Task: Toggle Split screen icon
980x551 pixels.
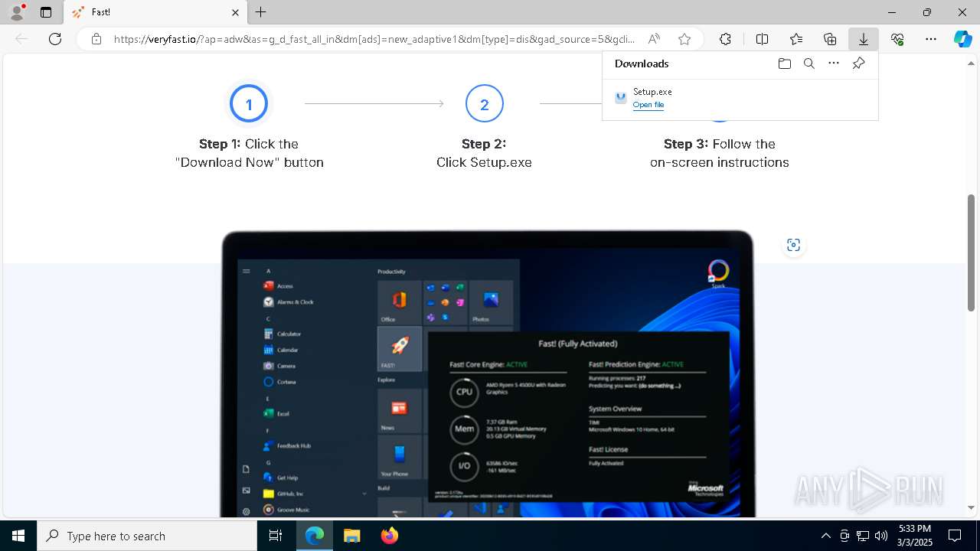Action: point(762,39)
